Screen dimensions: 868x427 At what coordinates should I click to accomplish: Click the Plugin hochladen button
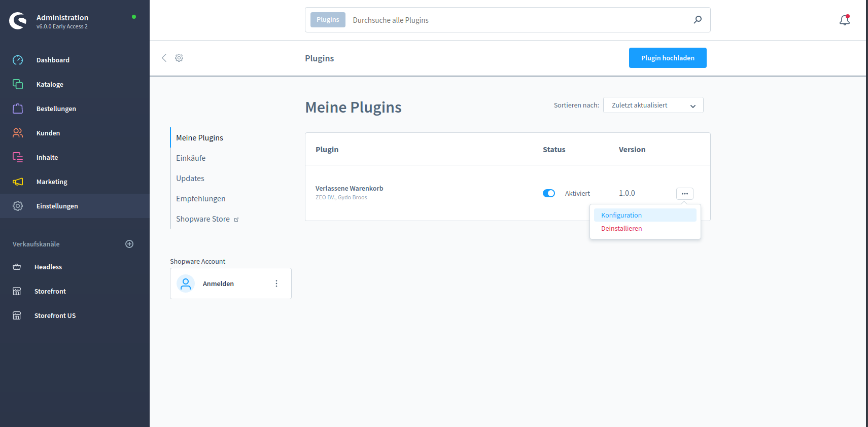click(x=668, y=58)
